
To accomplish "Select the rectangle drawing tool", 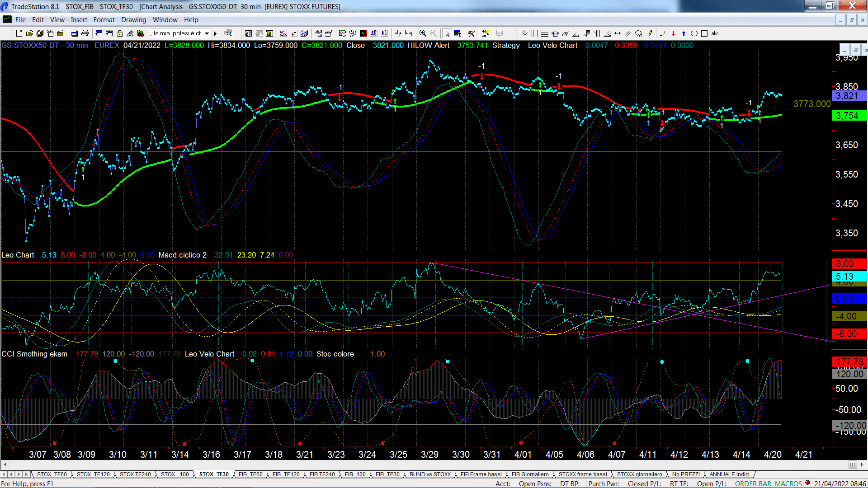I will click(x=704, y=33).
